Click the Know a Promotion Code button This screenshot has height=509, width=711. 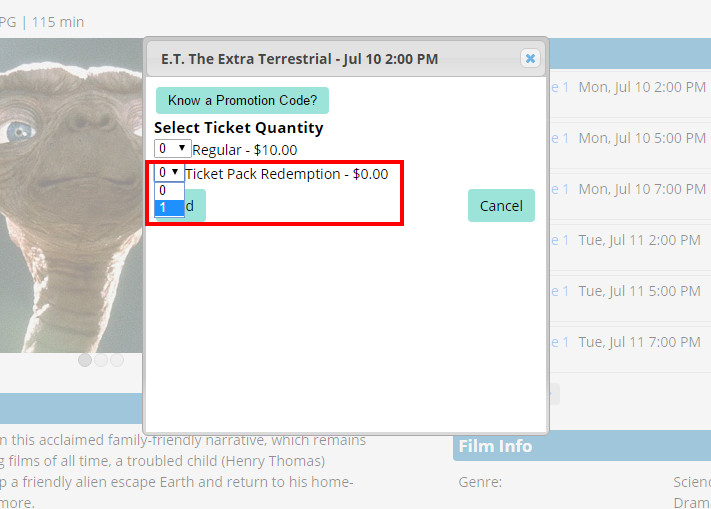(x=242, y=100)
